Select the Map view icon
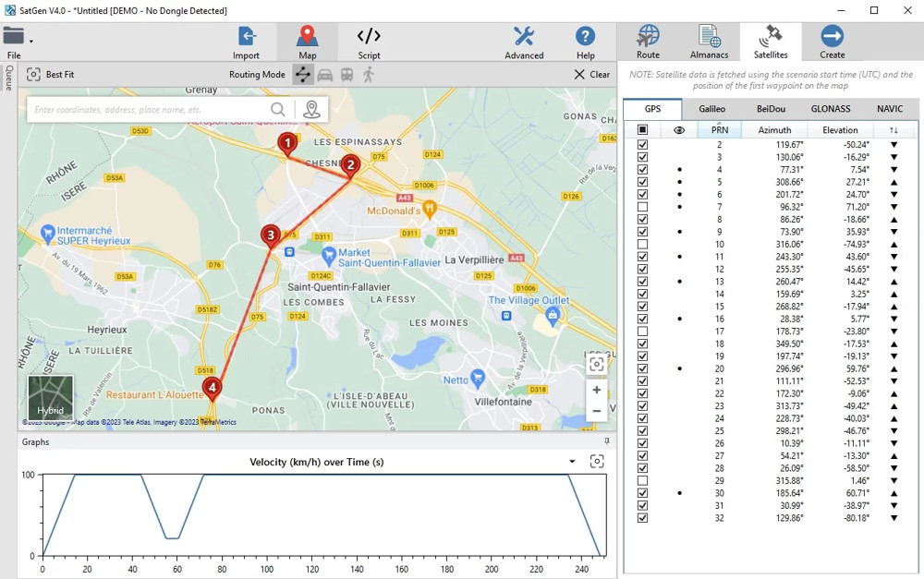Screen dimensions: 924x579 [x=308, y=37]
